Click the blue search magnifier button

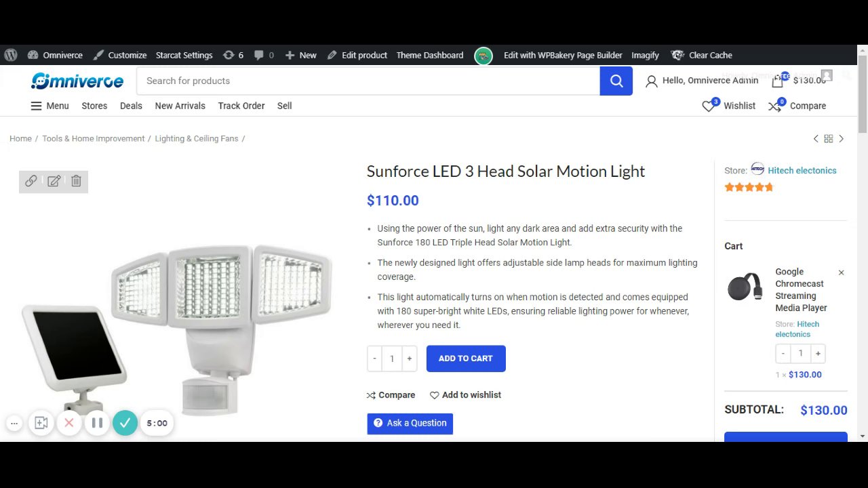[x=616, y=81]
